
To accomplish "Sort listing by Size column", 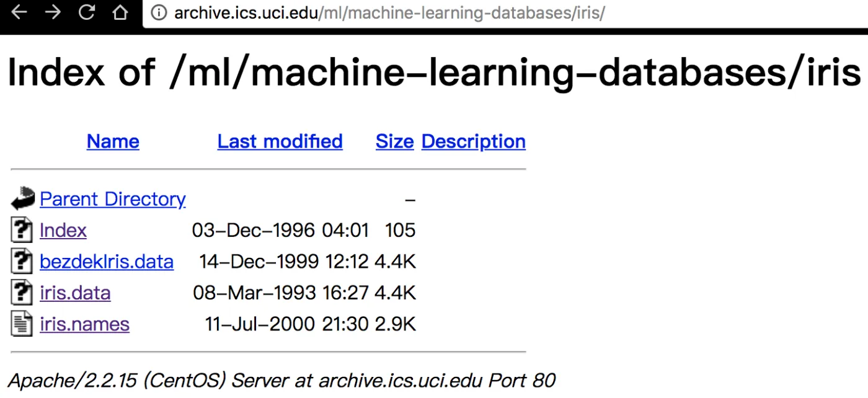I will [x=394, y=141].
